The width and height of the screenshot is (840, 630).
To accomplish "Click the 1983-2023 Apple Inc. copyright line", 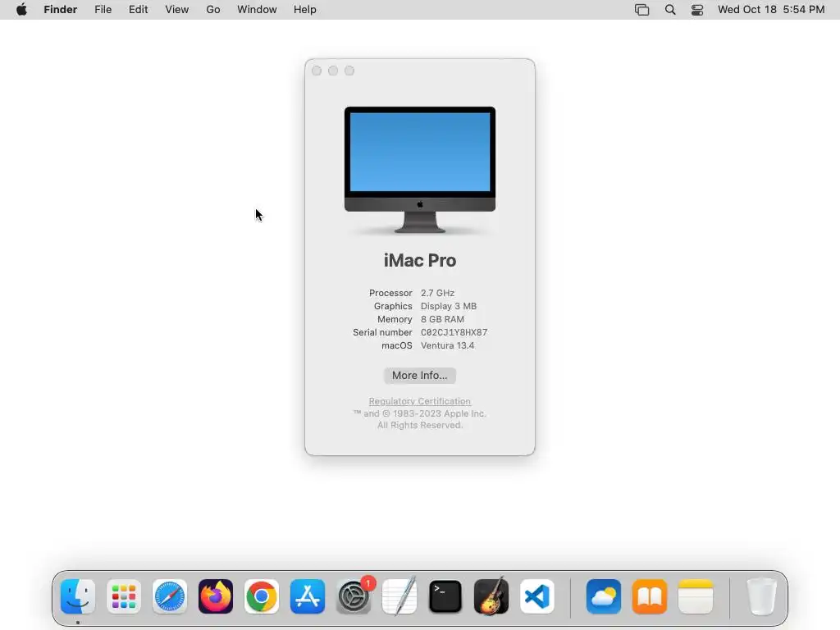I will [x=419, y=413].
